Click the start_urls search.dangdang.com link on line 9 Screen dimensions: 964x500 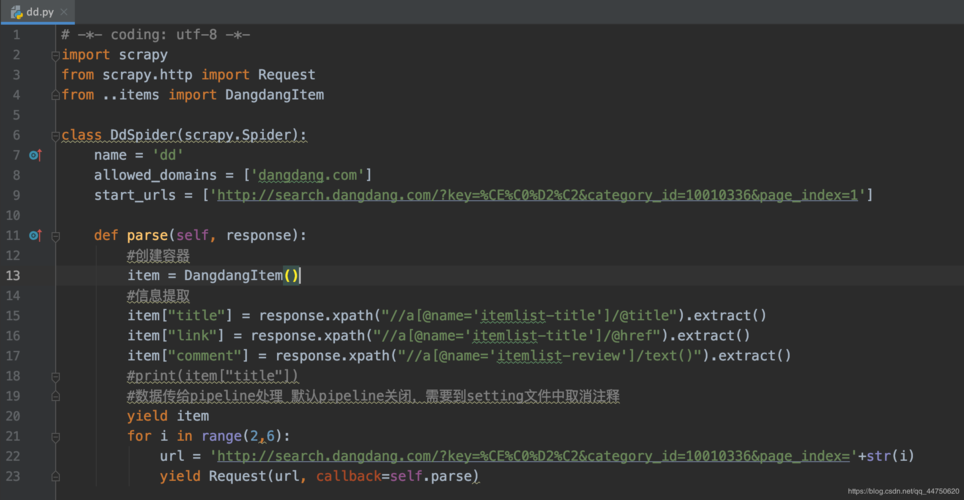point(539,195)
